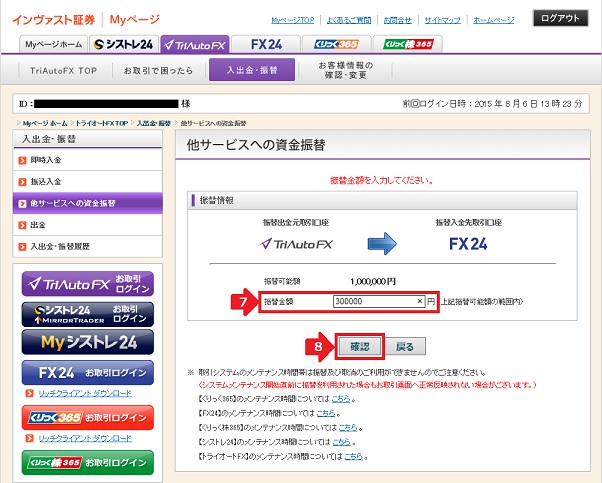Click the 振替情報 section heading
Image resolution: width=602 pixels, height=483 pixels.
tap(217, 200)
